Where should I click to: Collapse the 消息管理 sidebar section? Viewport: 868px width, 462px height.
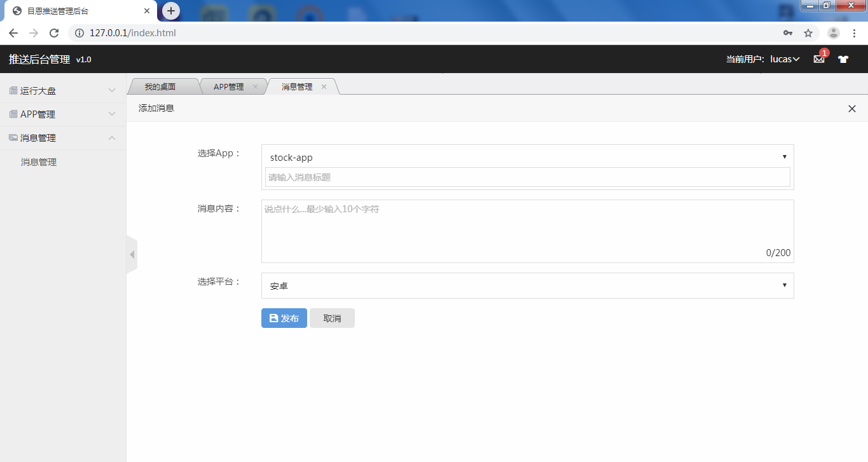pos(63,138)
